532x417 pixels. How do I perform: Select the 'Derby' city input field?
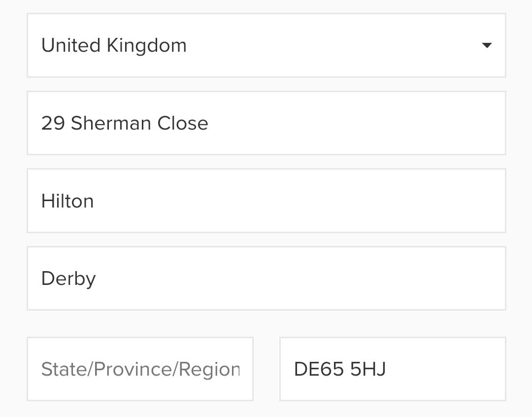click(266, 278)
